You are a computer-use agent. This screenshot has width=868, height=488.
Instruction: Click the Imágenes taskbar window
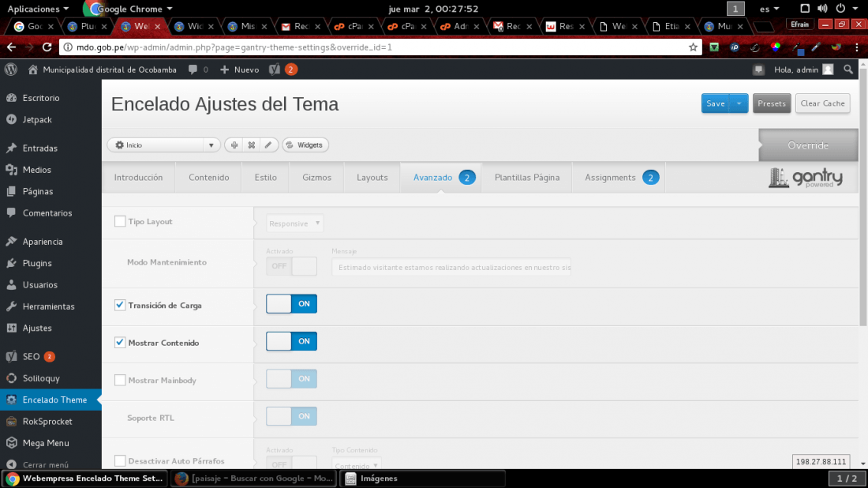click(x=422, y=479)
